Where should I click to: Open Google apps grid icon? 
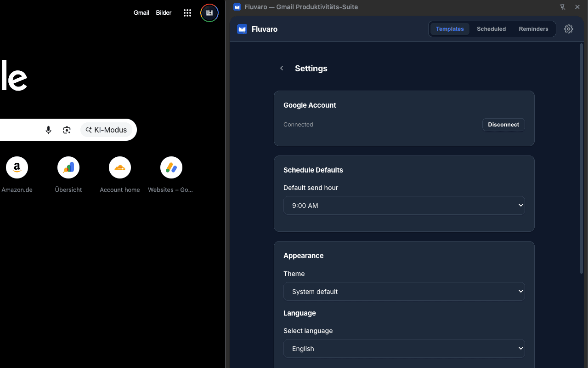(187, 13)
